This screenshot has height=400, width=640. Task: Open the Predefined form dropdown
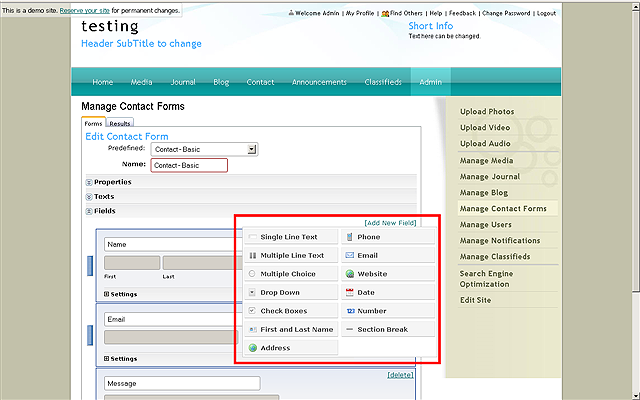pos(252,149)
